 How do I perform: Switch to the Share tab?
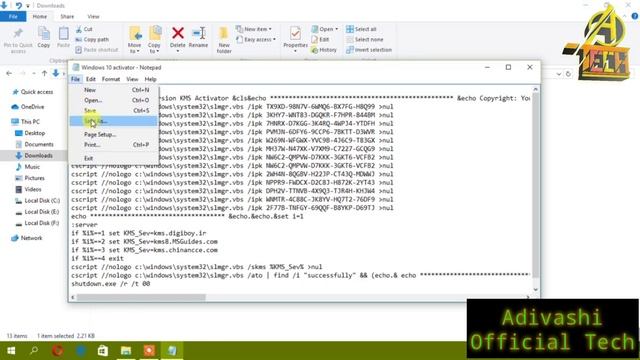tap(67, 17)
